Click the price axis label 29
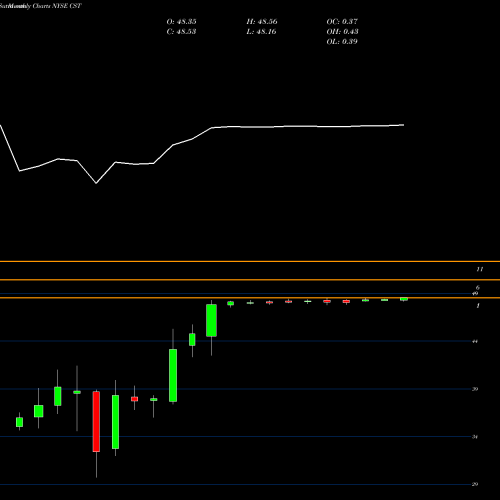 coord(475,484)
